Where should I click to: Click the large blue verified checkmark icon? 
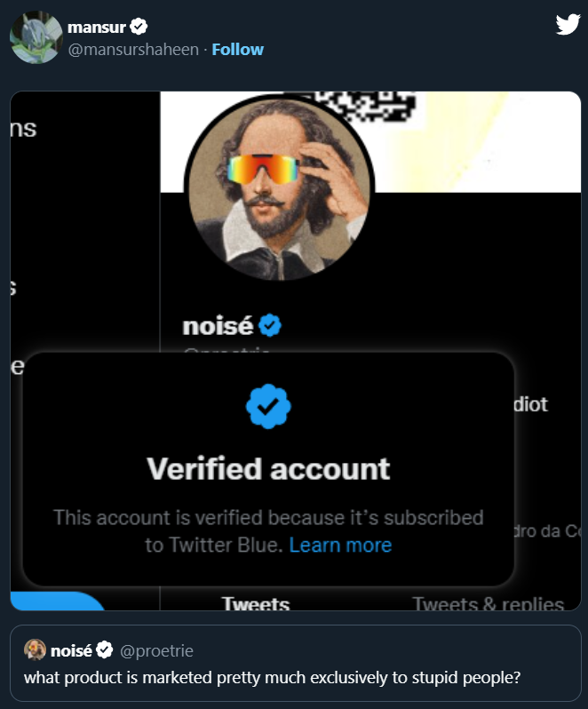(x=268, y=406)
